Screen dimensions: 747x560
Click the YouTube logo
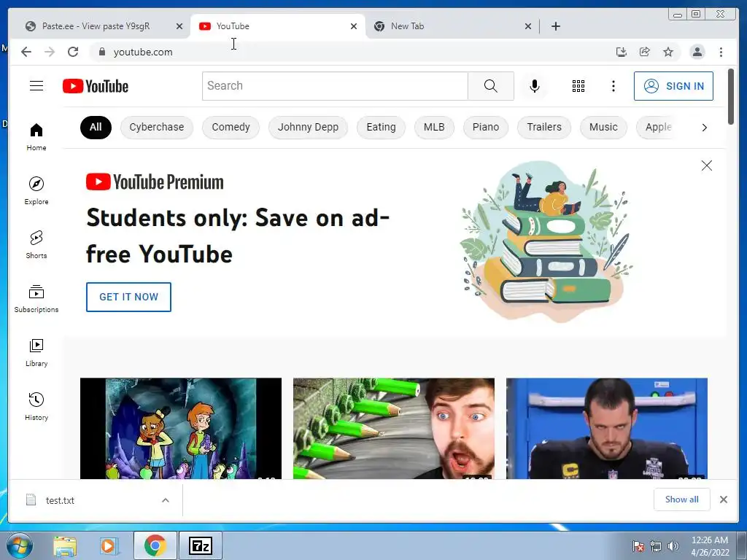coord(96,86)
